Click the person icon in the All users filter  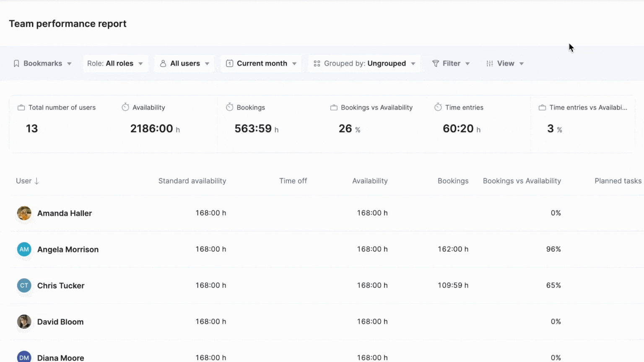(163, 63)
